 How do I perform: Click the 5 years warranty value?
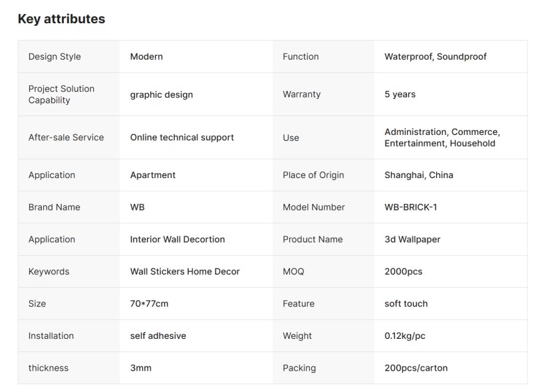(x=400, y=94)
